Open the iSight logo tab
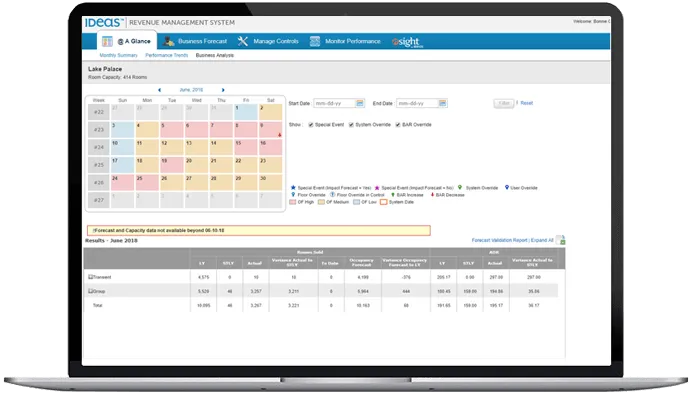This screenshot has width=692, height=394. (407, 42)
